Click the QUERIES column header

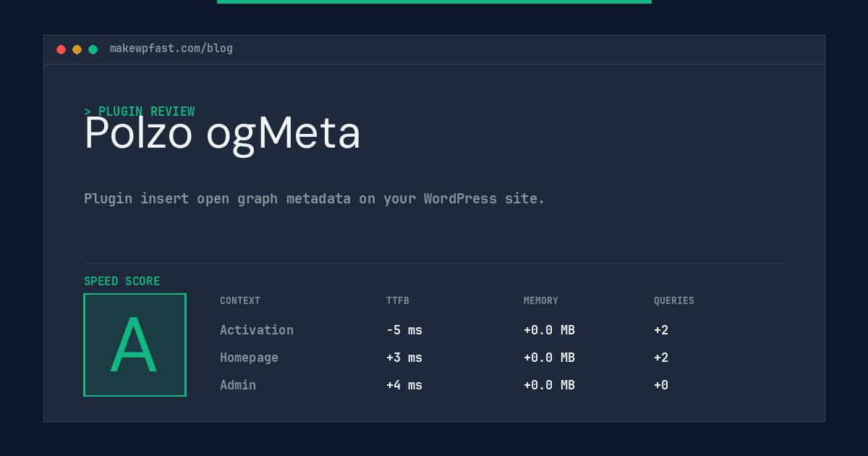click(x=674, y=301)
